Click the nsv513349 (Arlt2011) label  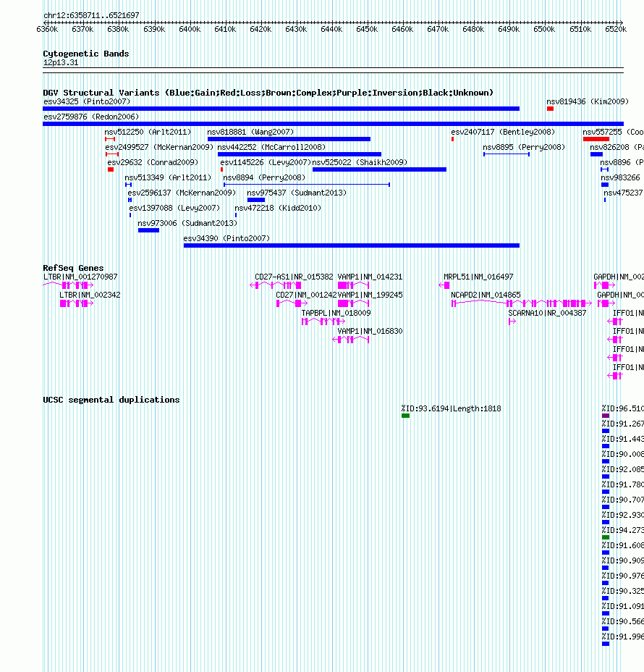coord(168,177)
